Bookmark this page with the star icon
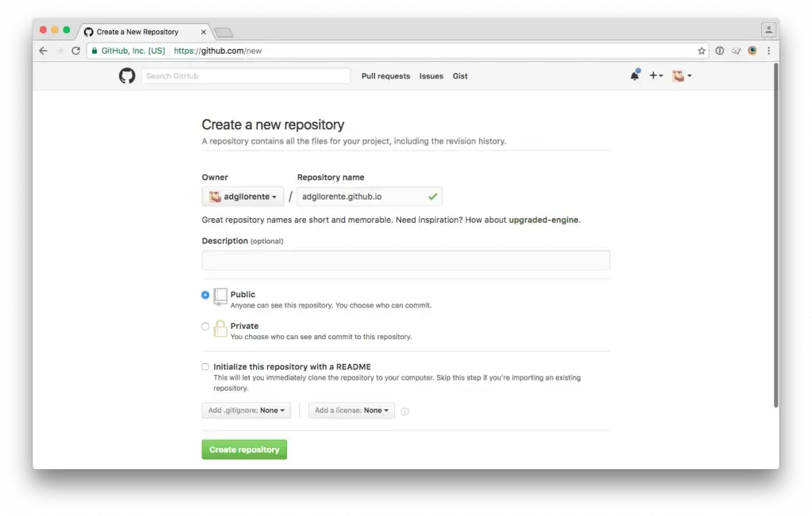Screen dimensions: 812x516 [701, 50]
